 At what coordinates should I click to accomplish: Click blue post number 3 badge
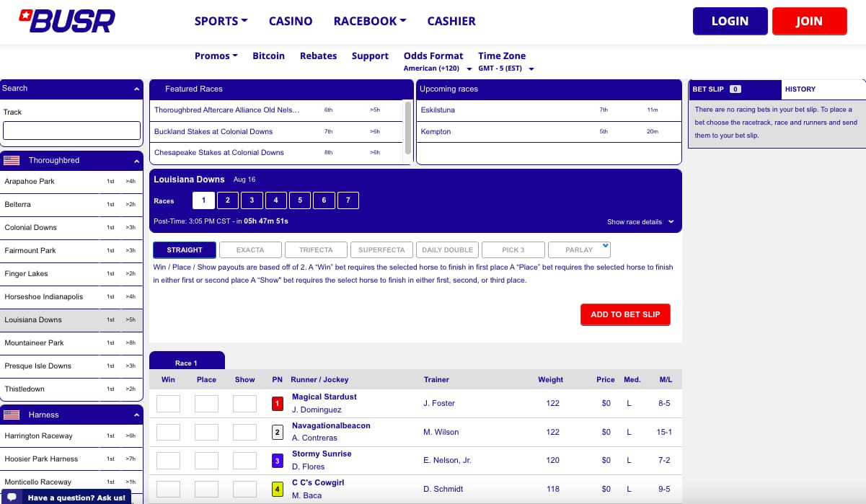(278, 460)
